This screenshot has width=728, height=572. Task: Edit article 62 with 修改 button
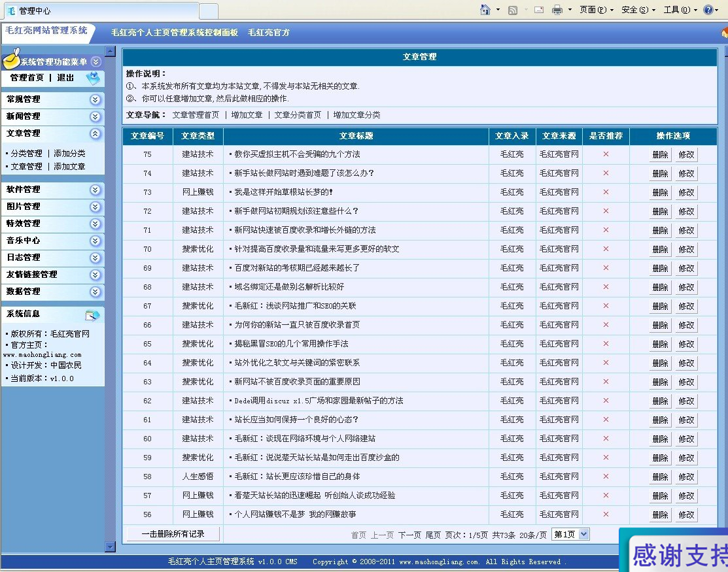click(x=686, y=401)
